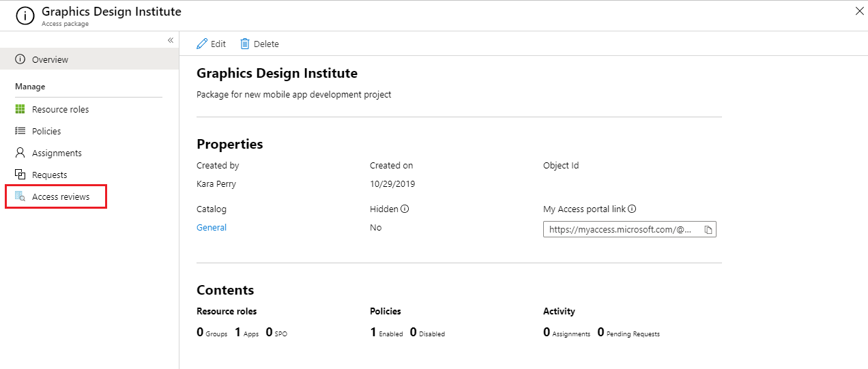Click the Edit pencil icon
The height and width of the screenshot is (369, 868).
pyautogui.click(x=202, y=44)
